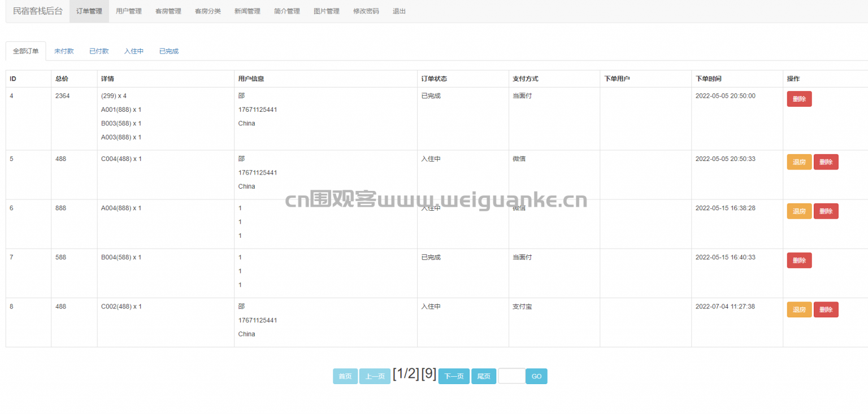Switch to the 未付款 tab
Screen dimensions: 868x414
pyautogui.click(x=64, y=51)
